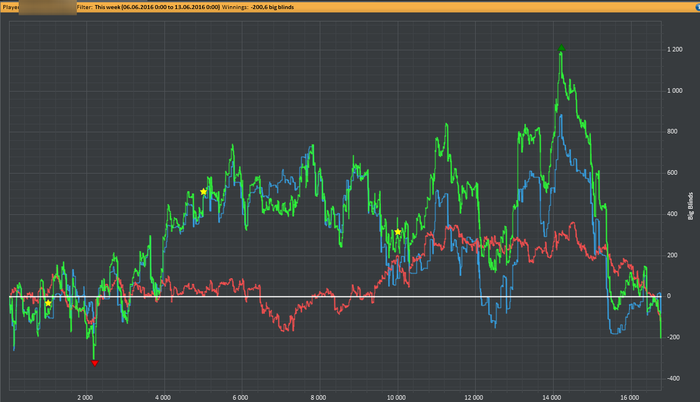This screenshot has width=700, height=402.
Task: Click the '10 000' x-axis label
Action: [x=396, y=398]
